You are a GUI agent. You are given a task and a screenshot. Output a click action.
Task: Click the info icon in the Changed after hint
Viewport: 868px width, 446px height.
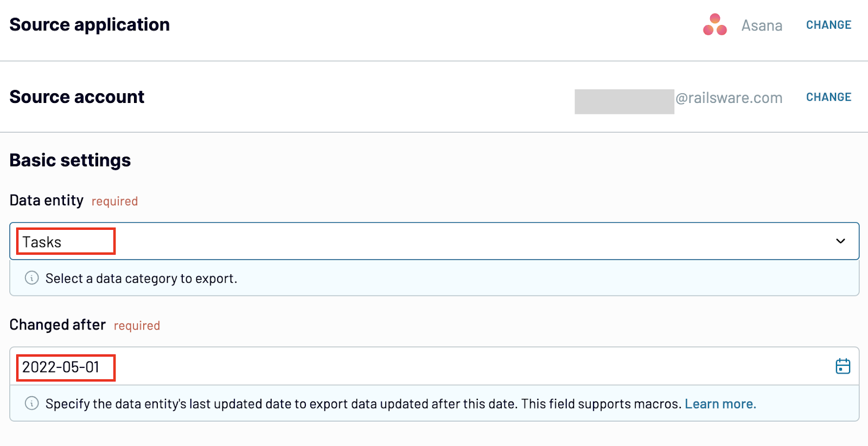(x=32, y=404)
